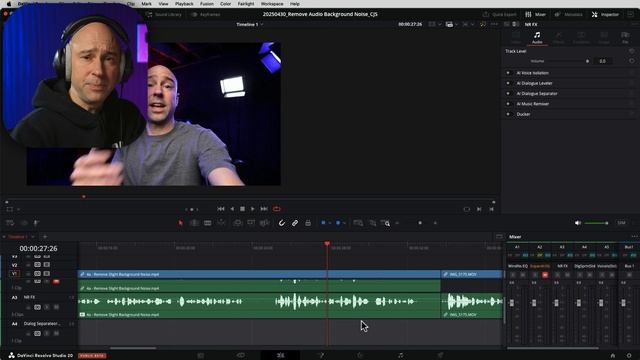Click the Insert Clip icon
Viewport: 640px width, 360px height.
pyautogui.click(x=238, y=223)
